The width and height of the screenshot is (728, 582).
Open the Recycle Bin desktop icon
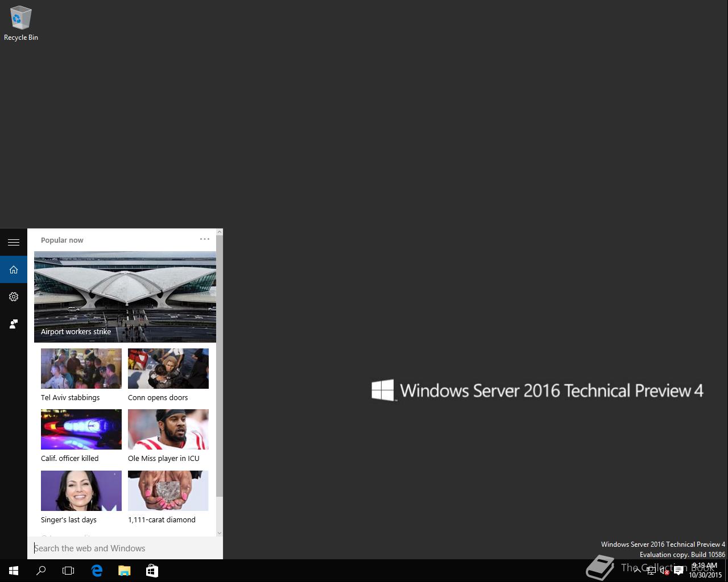(x=21, y=24)
